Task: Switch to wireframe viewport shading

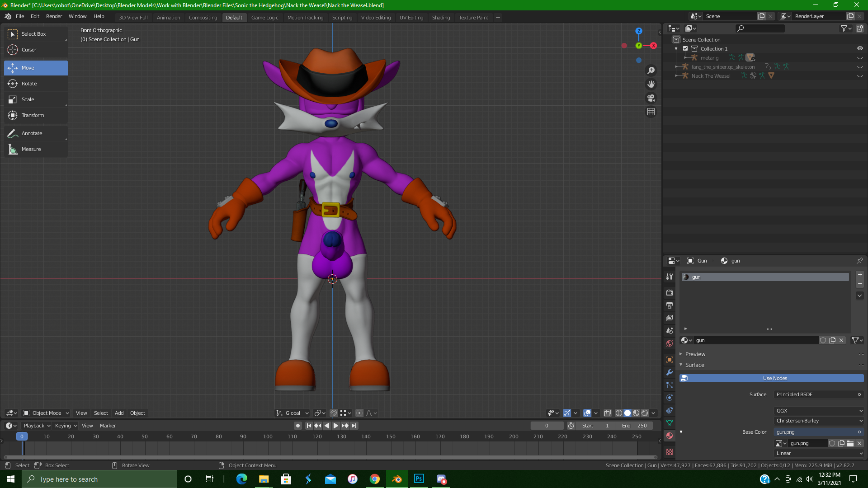Action: 619,413
